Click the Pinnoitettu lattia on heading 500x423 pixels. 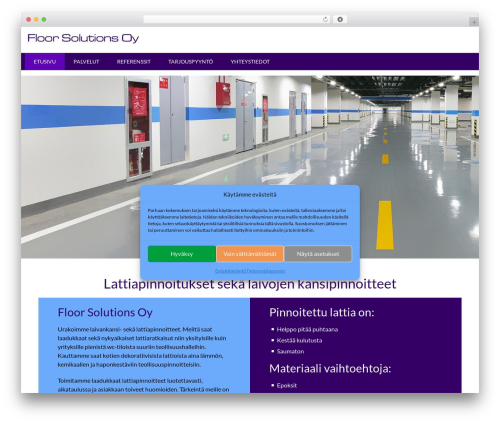[x=322, y=312]
